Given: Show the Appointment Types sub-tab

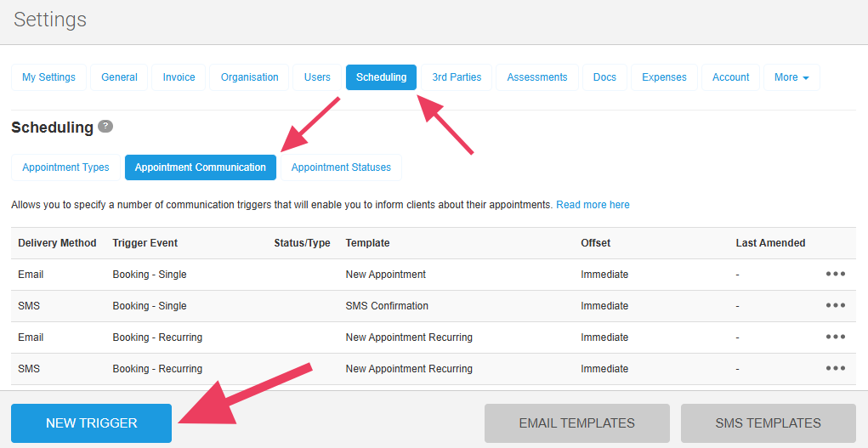Looking at the screenshot, I should coord(65,167).
